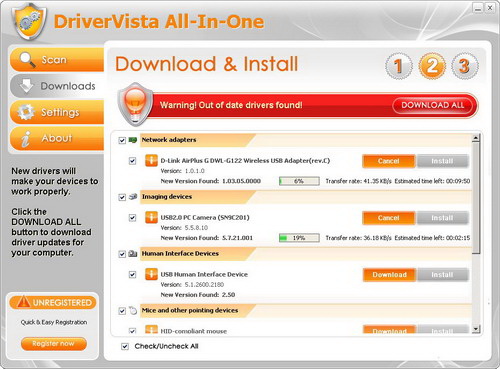Click the Imaging devices header text
The height and width of the screenshot is (369, 500).
pos(167,197)
